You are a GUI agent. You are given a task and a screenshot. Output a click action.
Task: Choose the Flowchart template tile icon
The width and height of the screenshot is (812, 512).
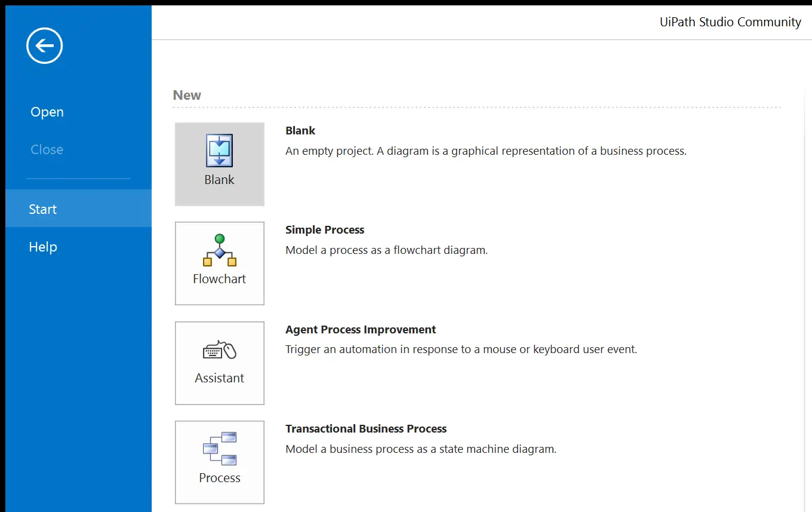pyautogui.click(x=220, y=263)
